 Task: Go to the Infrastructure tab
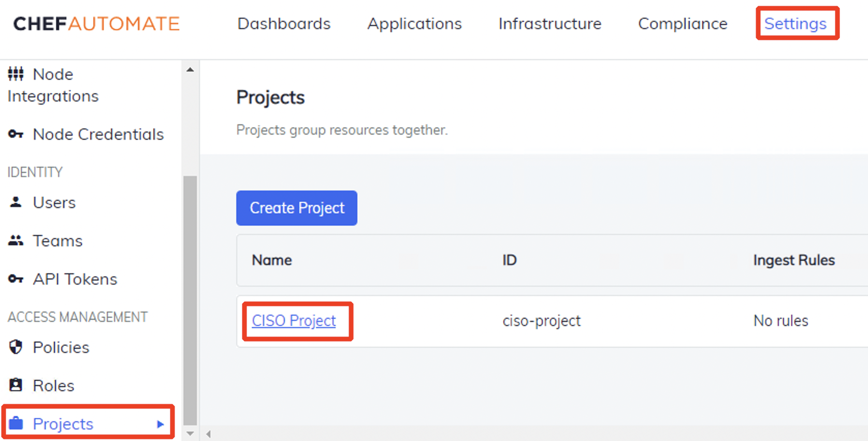pyautogui.click(x=550, y=24)
